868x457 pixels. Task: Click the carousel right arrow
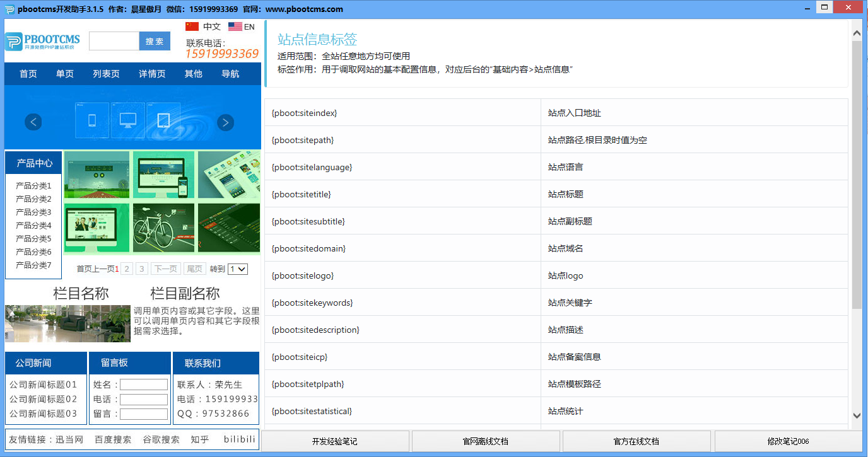[225, 122]
